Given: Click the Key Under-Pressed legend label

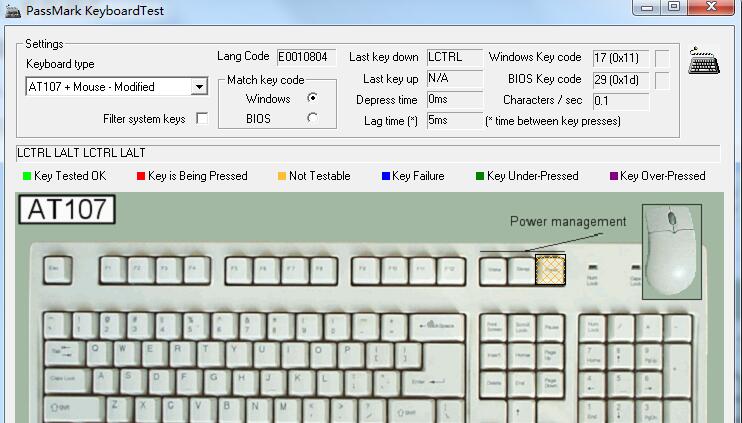Looking at the screenshot, I should click(533, 176).
